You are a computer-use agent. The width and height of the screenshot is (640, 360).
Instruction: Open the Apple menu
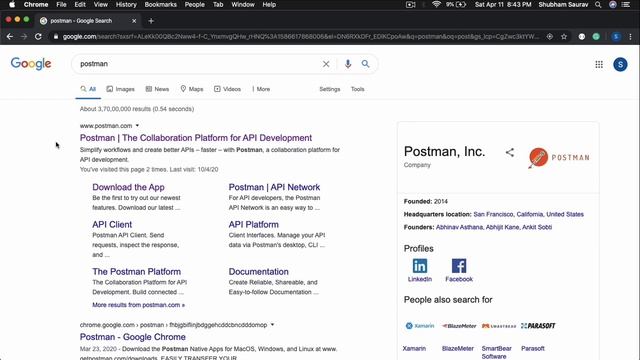click(x=12, y=4)
